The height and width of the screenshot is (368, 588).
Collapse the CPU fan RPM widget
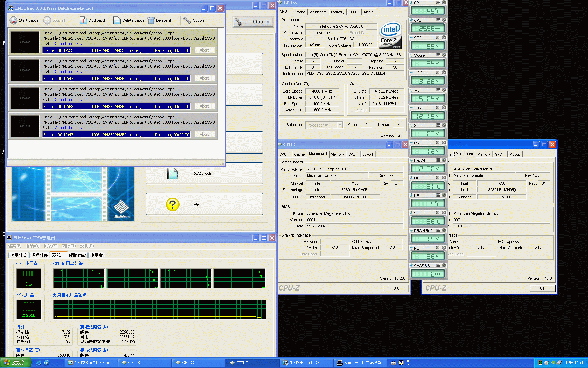tap(439, 20)
